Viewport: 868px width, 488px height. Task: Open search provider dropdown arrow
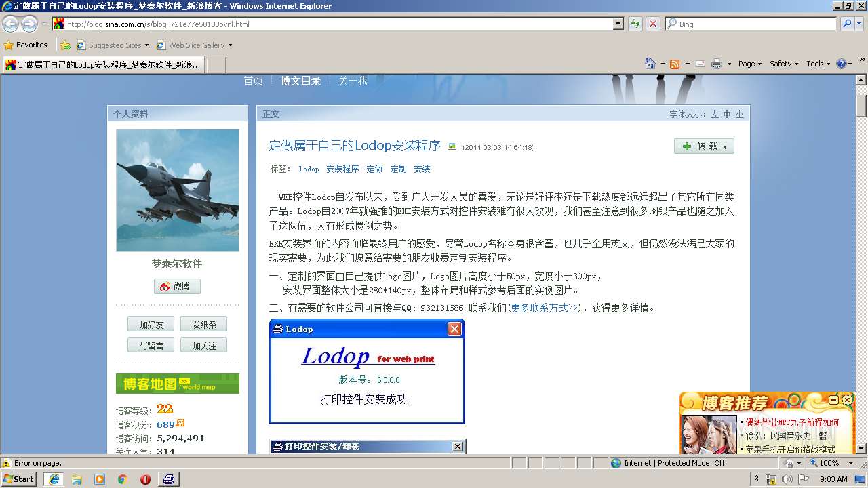tap(861, 24)
